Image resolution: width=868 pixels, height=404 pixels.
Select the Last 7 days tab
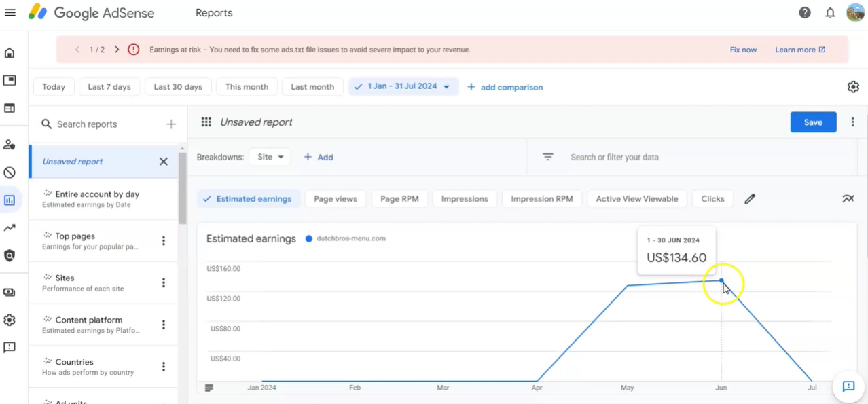(x=109, y=87)
